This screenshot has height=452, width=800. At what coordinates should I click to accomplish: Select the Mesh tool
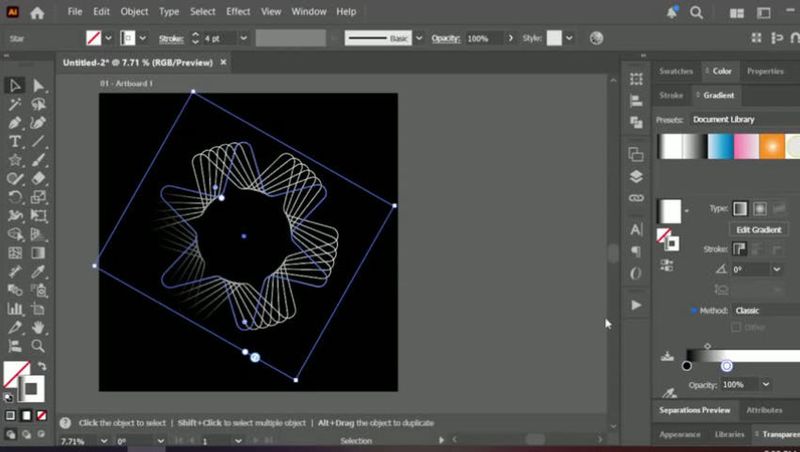click(15, 253)
